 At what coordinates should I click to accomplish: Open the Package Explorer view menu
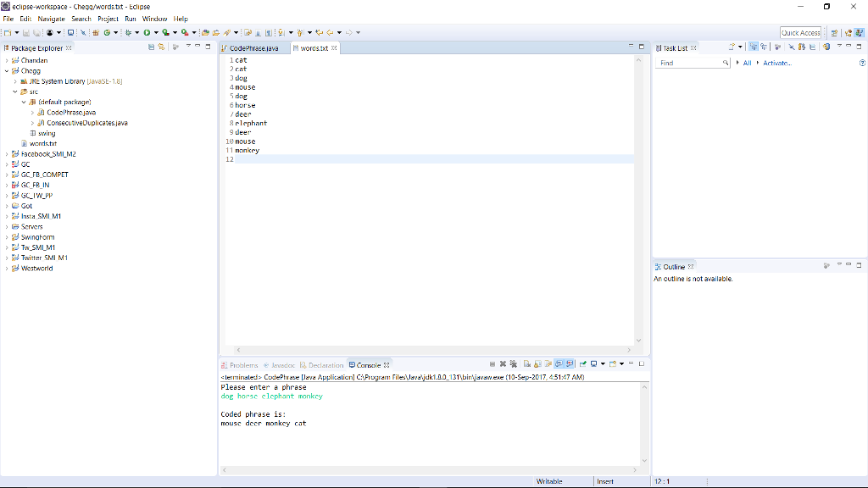(188, 46)
